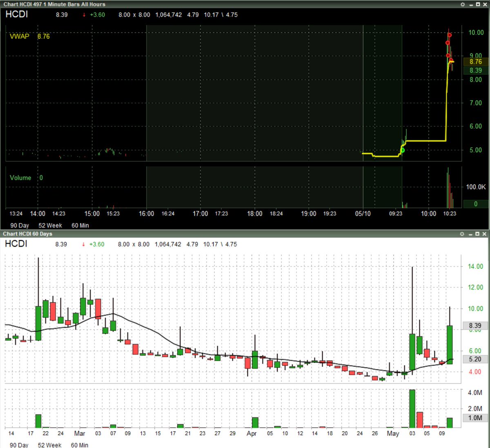
Task: Select the green Volume indicator label
Action: tap(20, 178)
